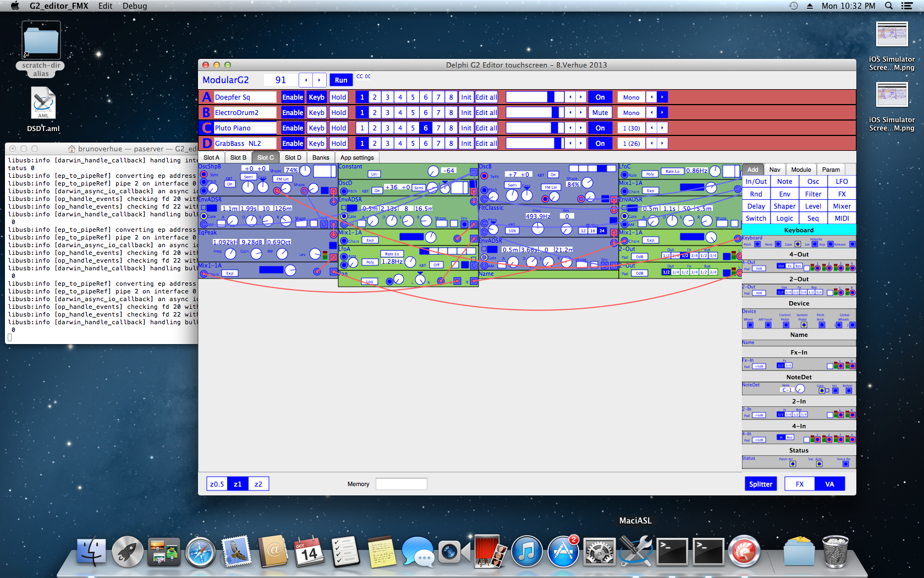This screenshot has width=924, height=578.
Task: Open Mission Control icon in dock
Action: (x=164, y=551)
